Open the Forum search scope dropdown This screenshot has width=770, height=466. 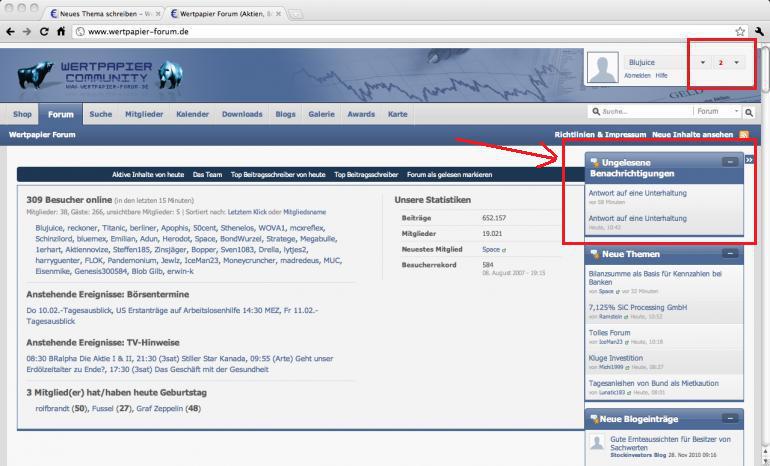point(717,111)
